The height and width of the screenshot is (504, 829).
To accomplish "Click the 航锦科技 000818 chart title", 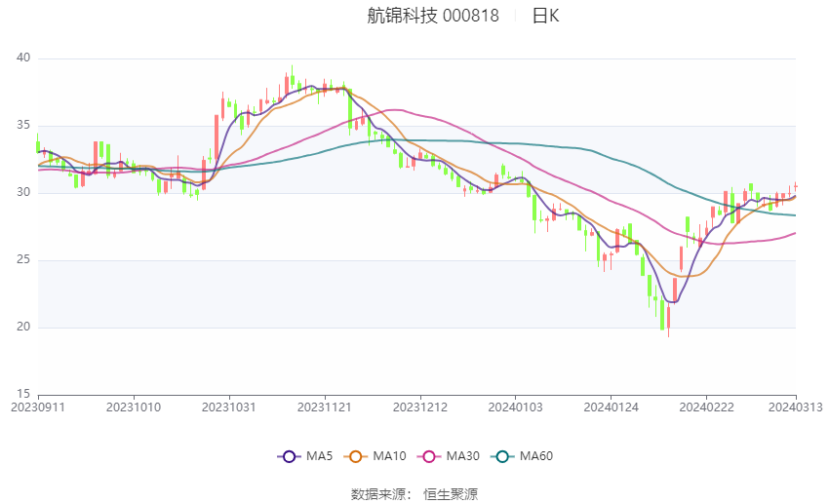I will [432, 16].
